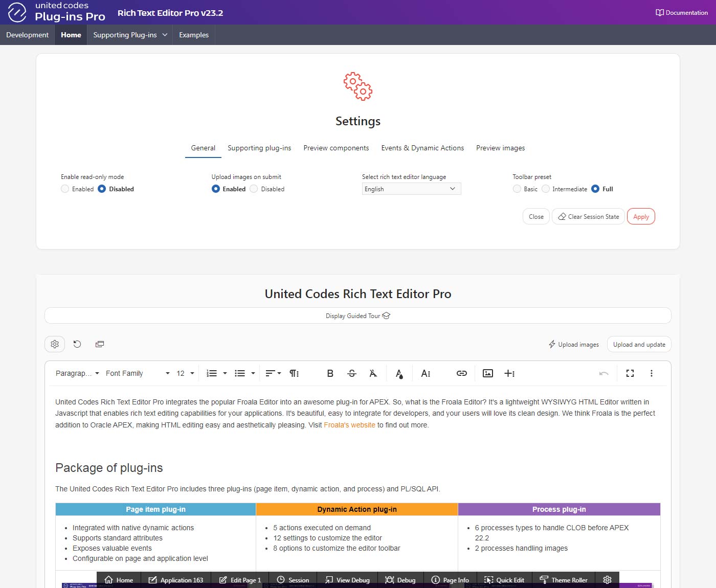Select Enabled for upload images on submit
The height and width of the screenshot is (588, 716).
click(x=216, y=189)
